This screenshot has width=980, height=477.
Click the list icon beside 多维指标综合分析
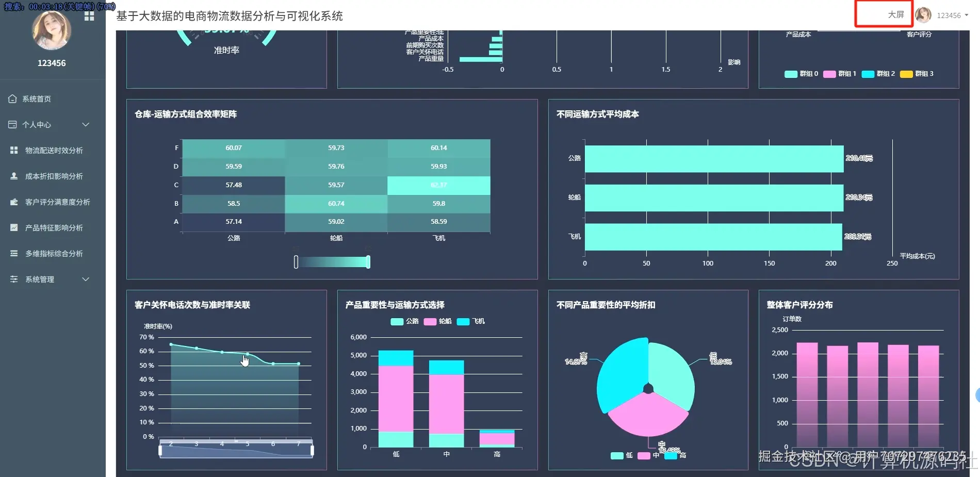click(x=14, y=253)
